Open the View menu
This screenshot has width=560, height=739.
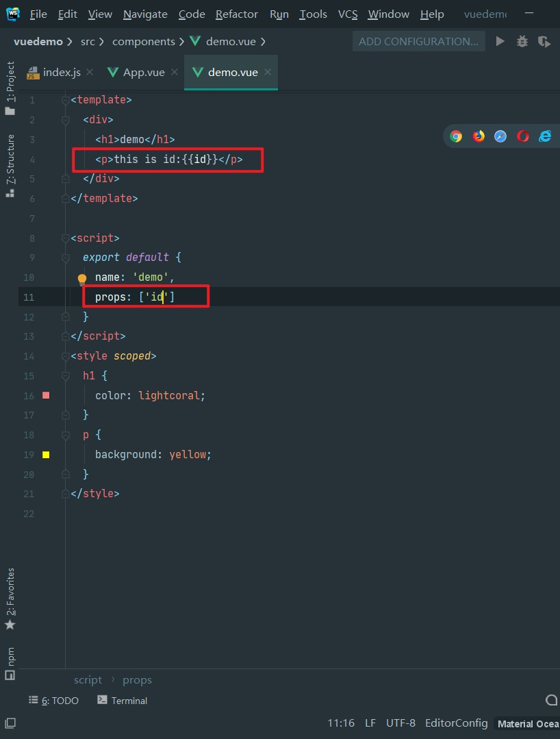tap(100, 14)
